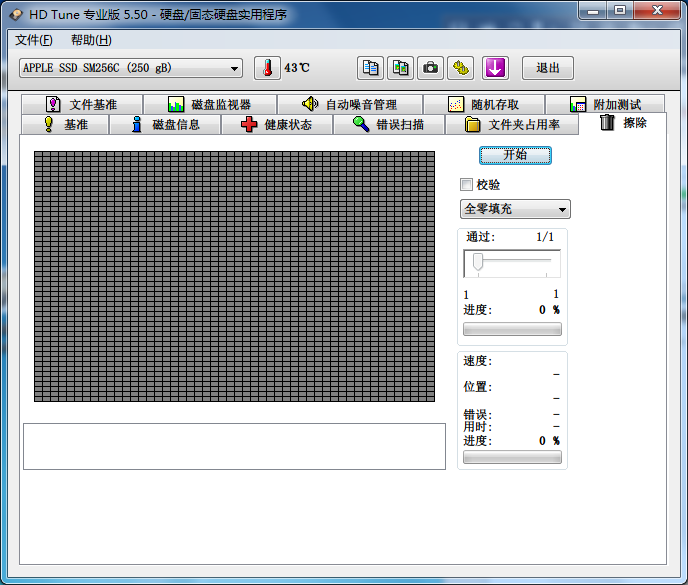This screenshot has width=688, height=585.
Task: Click the purple down-arrow save icon
Action: [496, 68]
